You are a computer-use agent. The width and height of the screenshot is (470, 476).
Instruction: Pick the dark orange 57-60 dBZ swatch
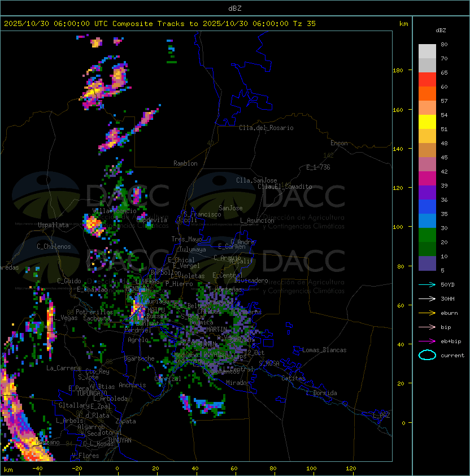[427, 93]
